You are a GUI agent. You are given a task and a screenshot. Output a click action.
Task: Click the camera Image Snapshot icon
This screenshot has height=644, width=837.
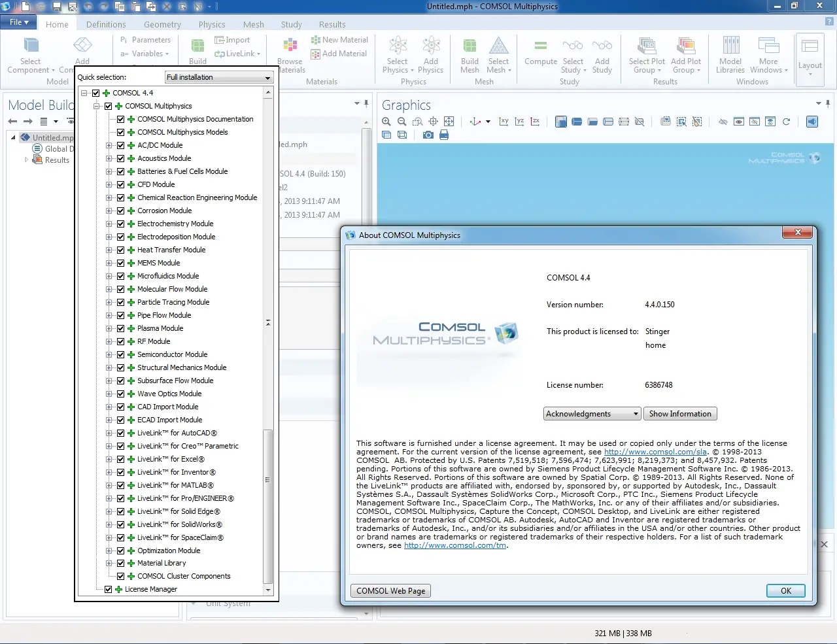[x=428, y=135]
